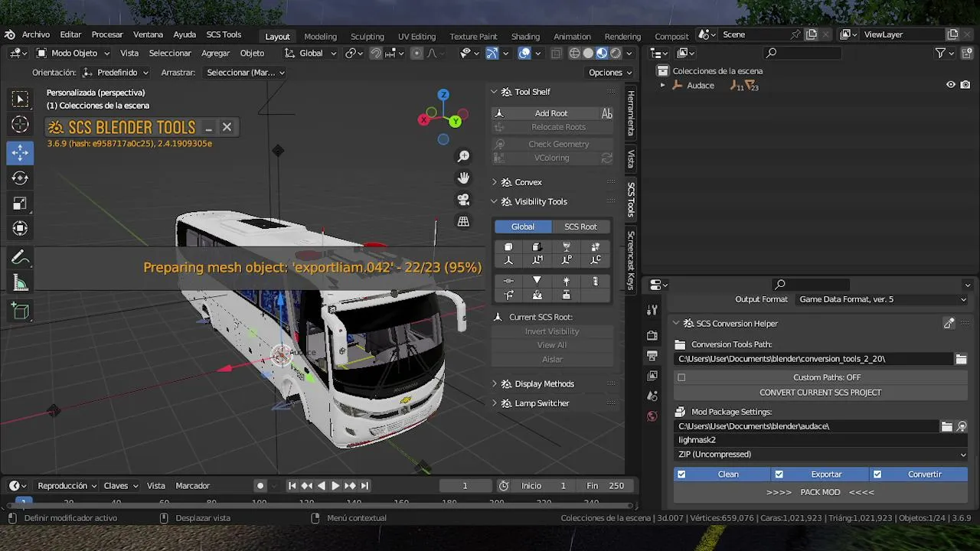Select the Cursor tool in the left toolbar
Image resolution: width=980 pixels, height=551 pixels.
point(20,125)
